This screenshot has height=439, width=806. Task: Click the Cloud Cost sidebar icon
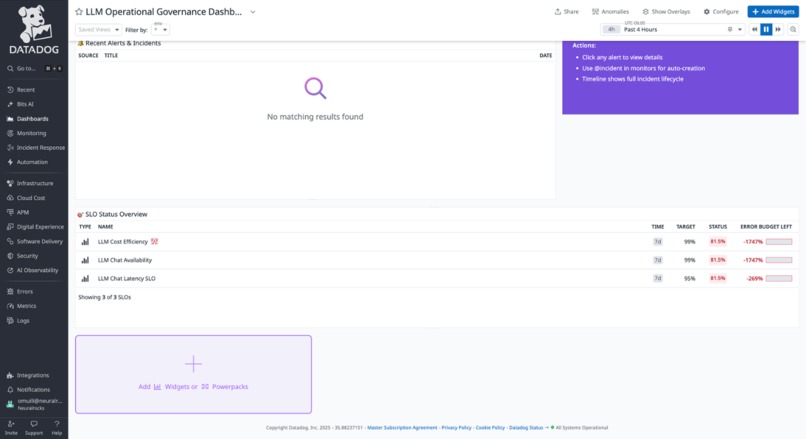pyautogui.click(x=10, y=198)
